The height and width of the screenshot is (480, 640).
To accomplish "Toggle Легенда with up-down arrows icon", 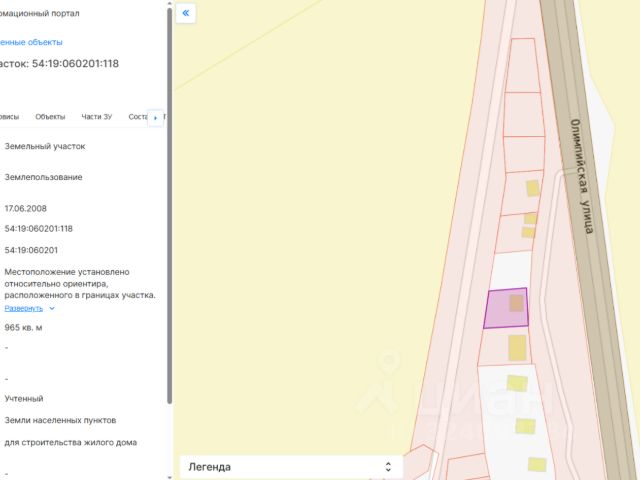I will pos(388,467).
